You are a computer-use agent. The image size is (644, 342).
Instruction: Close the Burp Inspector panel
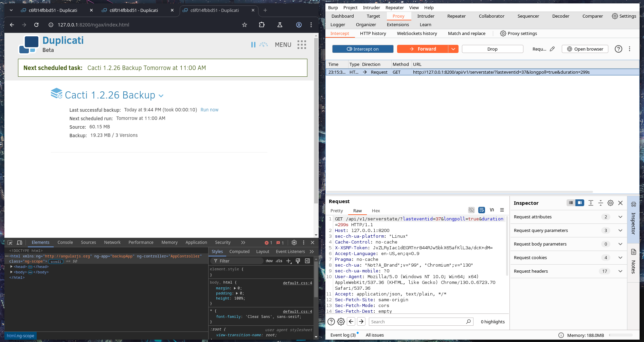click(620, 203)
